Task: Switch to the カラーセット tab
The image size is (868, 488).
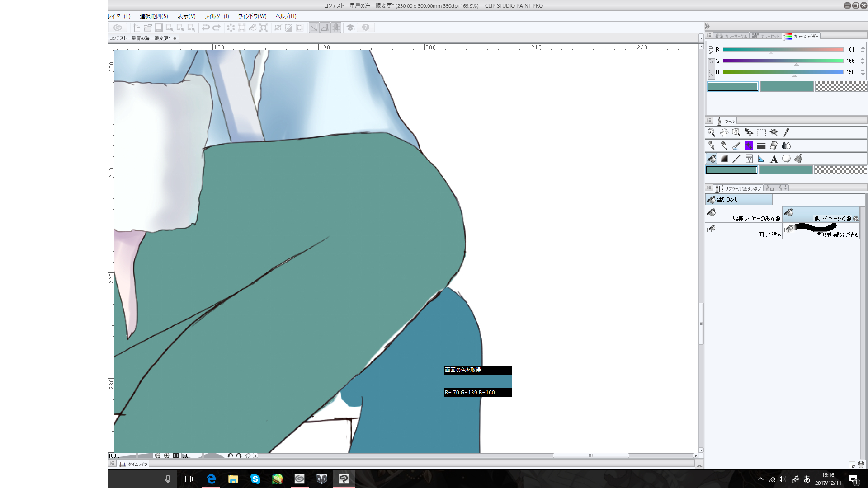Action: point(766,36)
